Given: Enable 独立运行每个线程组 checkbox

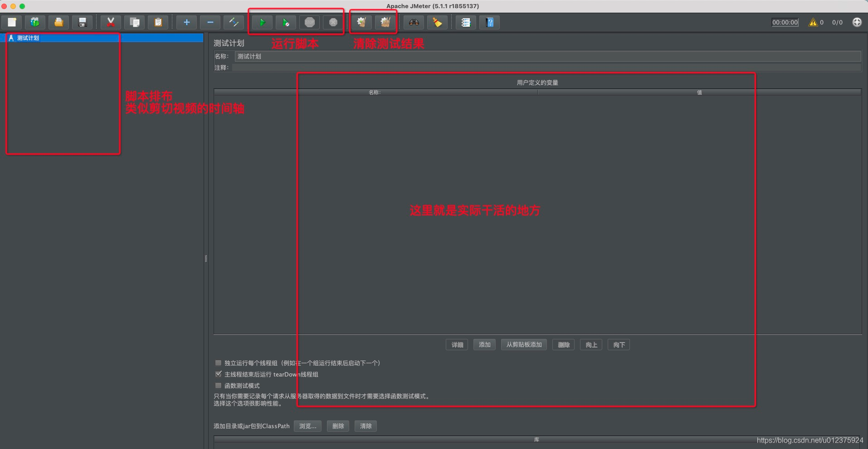Looking at the screenshot, I should [218, 363].
